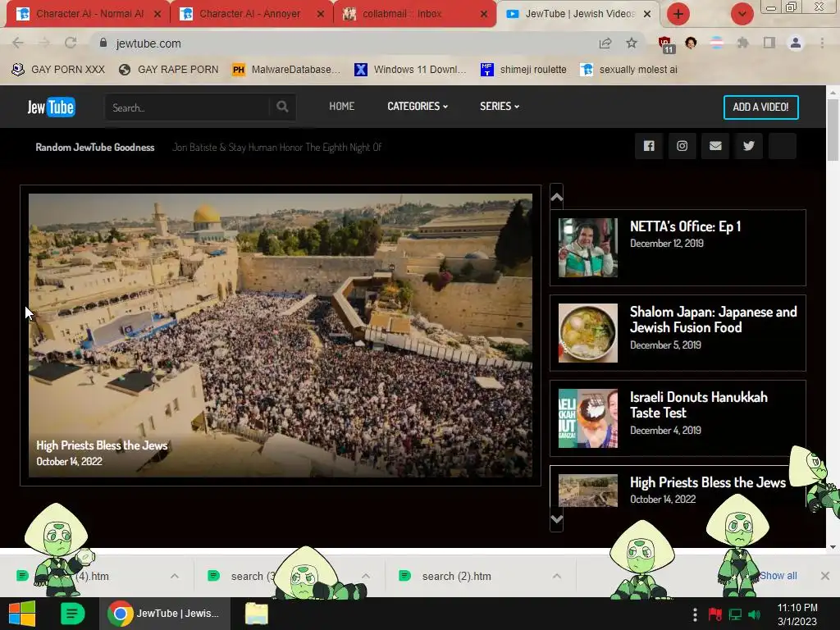Click Shalom Japan: Japanese and Jewish Fusion Food title
The image size is (840, 630).
click(713, 320)
